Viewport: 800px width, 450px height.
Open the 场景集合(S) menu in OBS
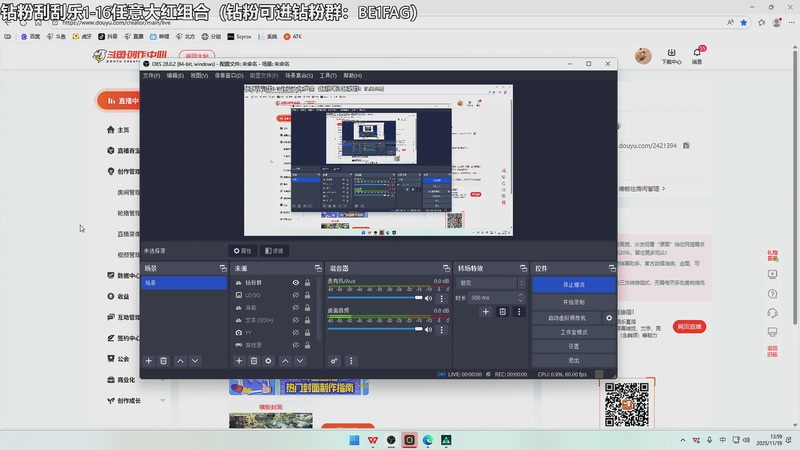[299, 76]
